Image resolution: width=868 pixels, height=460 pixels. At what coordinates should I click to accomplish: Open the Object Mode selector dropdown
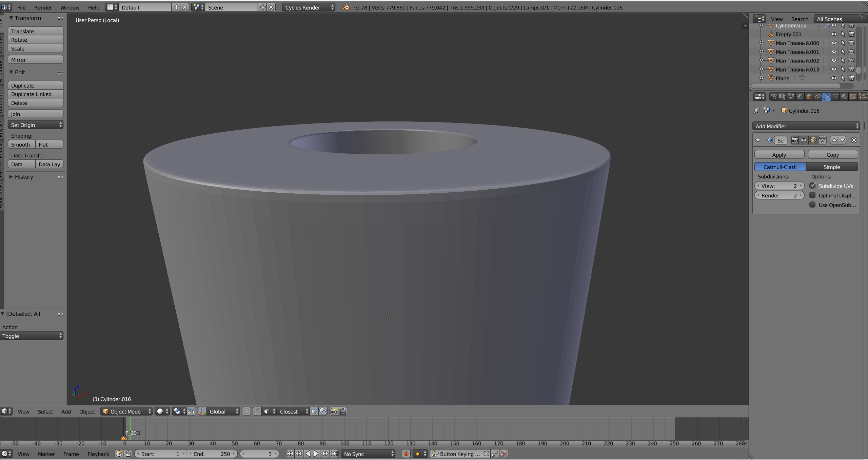[x=127, y=411]
